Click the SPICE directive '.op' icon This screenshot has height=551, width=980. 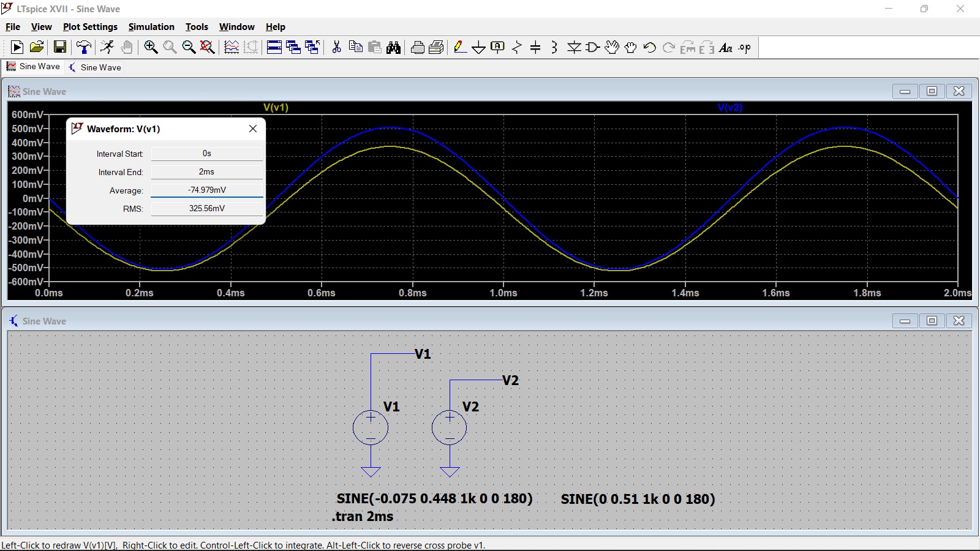745,47
